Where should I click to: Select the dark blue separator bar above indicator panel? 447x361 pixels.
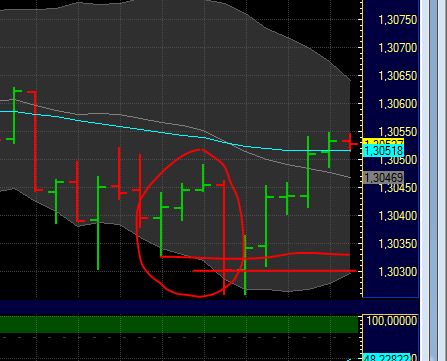pos(209,307)
